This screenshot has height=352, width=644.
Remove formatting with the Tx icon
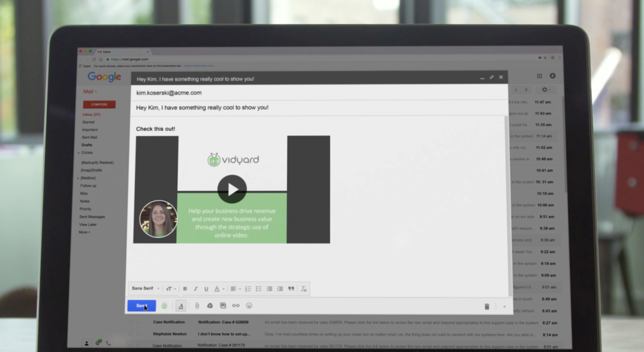tap(303, 289)
